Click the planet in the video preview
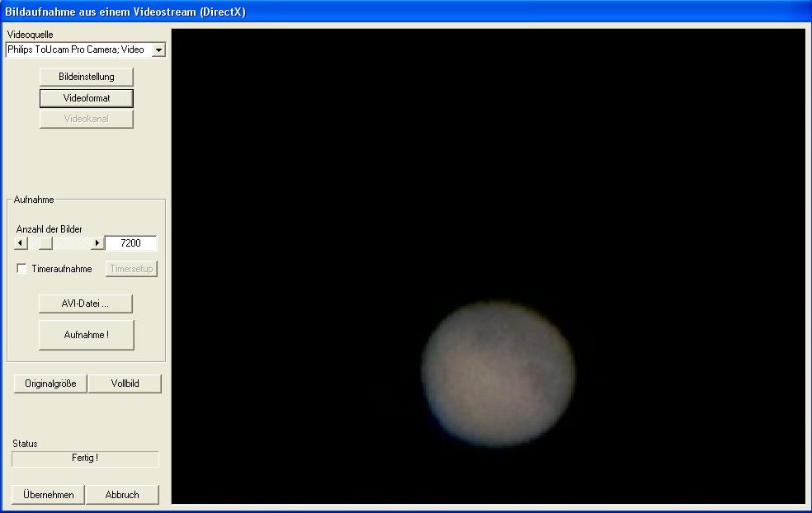The image size is (812, 513). (x=498, y=374)
